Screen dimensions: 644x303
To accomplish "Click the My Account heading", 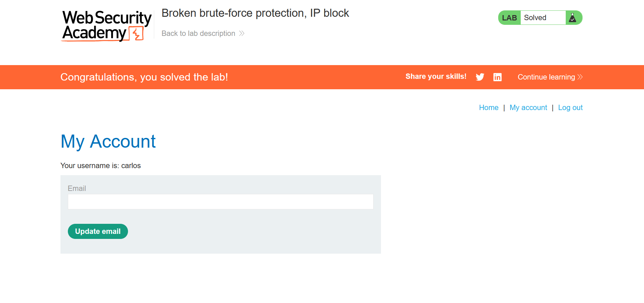I will tap(108, 141).
